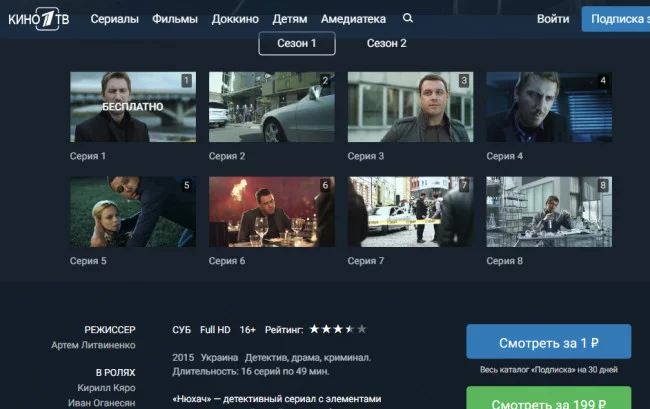Click the Серия 8 caption
Screen dimensions: 650x409
504,261
